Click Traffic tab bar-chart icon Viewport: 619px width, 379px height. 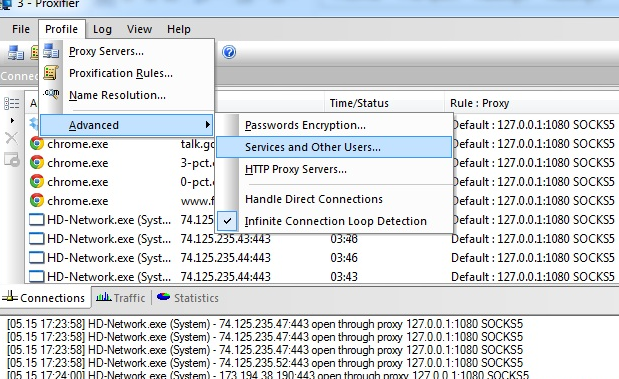104,296
